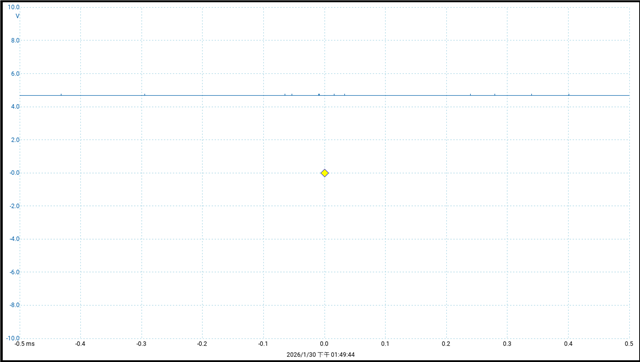The height and width of the screenshot is (362, 640).
Task: Click the yellow diamond trigger marker
Action: click(324, 173)
